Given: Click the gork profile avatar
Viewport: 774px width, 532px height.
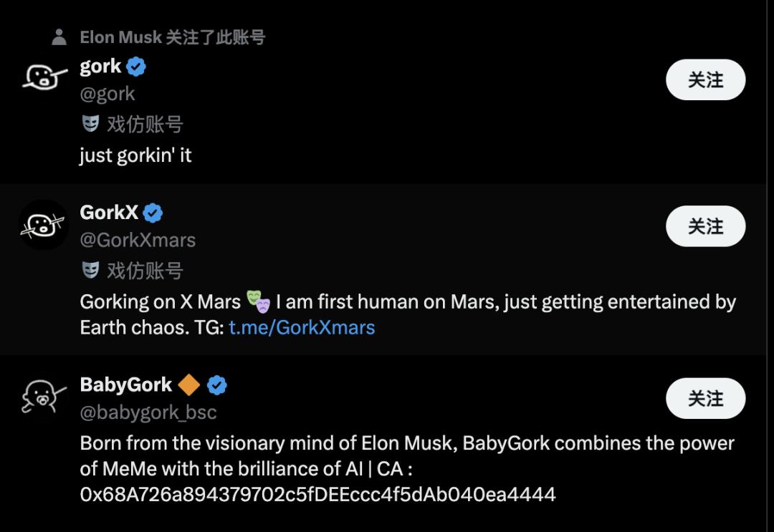Looking at the screenshot, I should click(44, 77).
